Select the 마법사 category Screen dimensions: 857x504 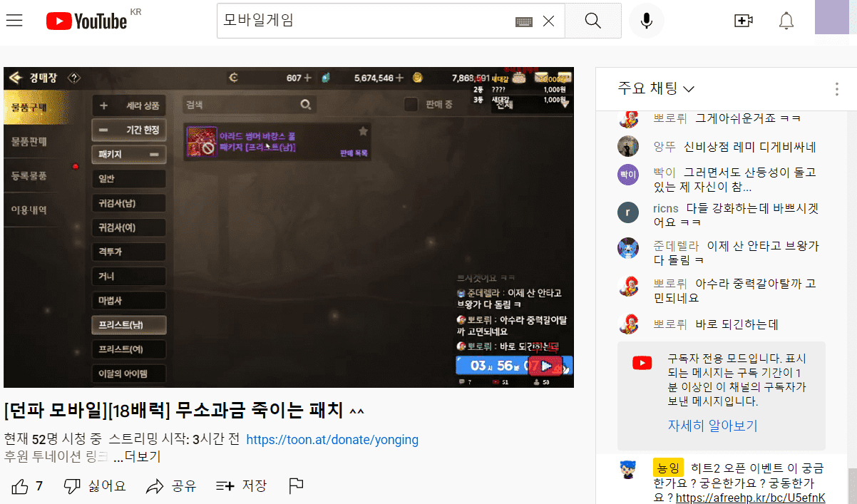(129, 301)
